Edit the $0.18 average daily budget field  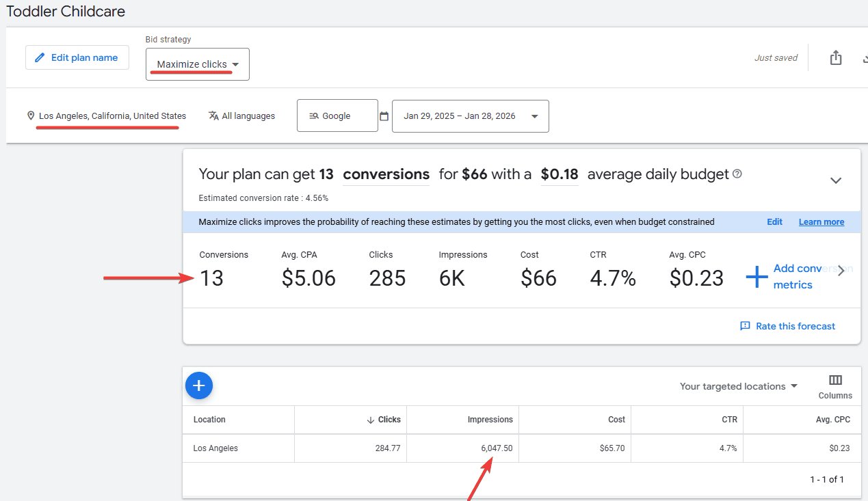click(x=559, y=174)
